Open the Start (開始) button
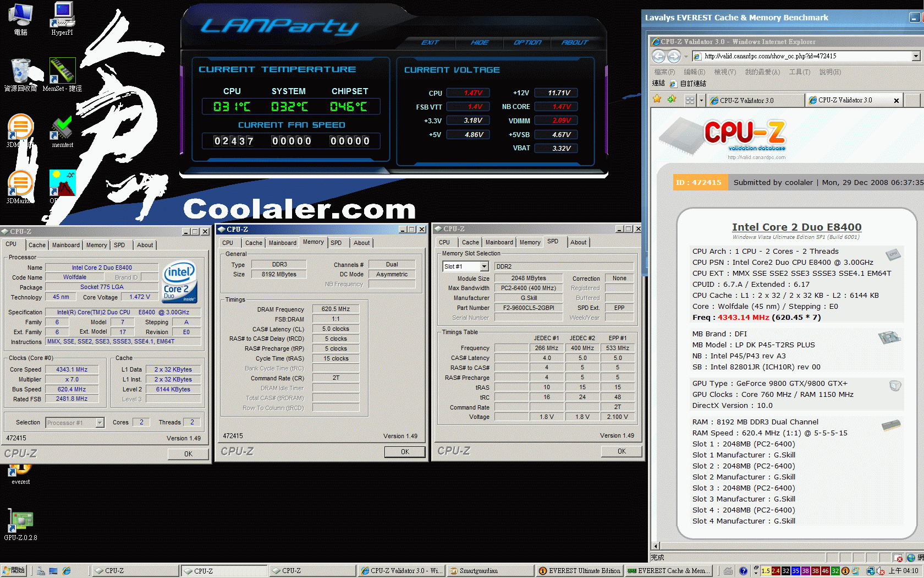The image size is (924, 578). point(14,571)
